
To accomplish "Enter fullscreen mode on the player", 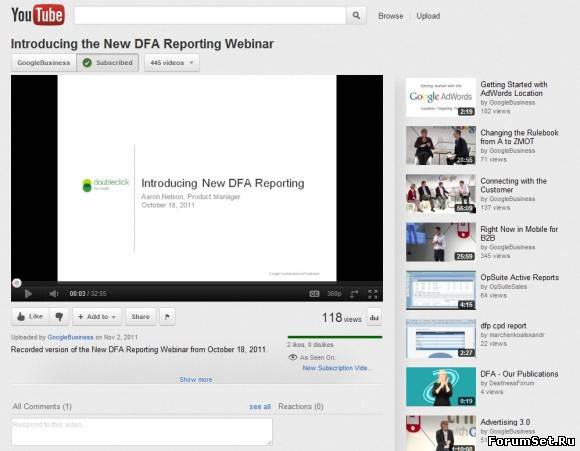I will [x=372, y=294].
